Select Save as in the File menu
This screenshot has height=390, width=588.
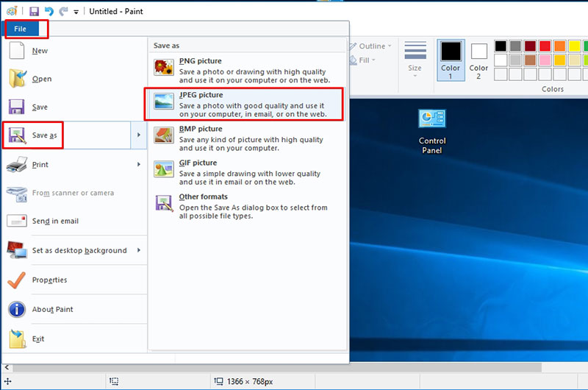(67, 135)
